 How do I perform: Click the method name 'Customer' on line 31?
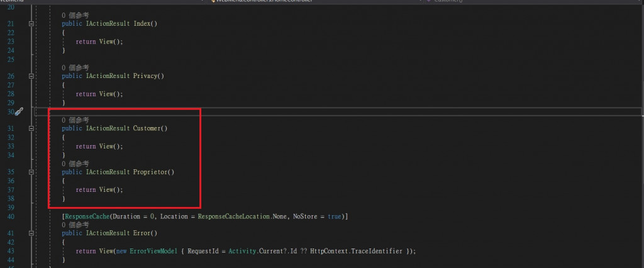147,129
